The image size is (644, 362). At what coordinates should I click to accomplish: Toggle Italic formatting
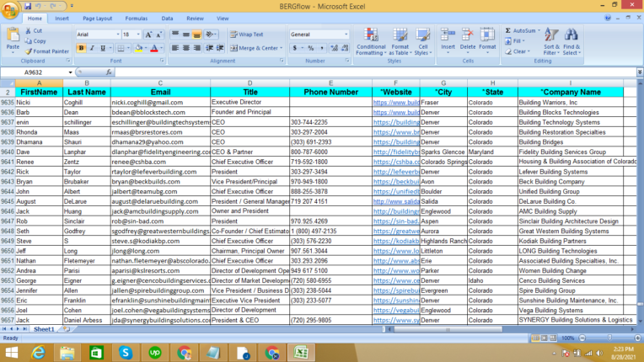coord(92,48)
